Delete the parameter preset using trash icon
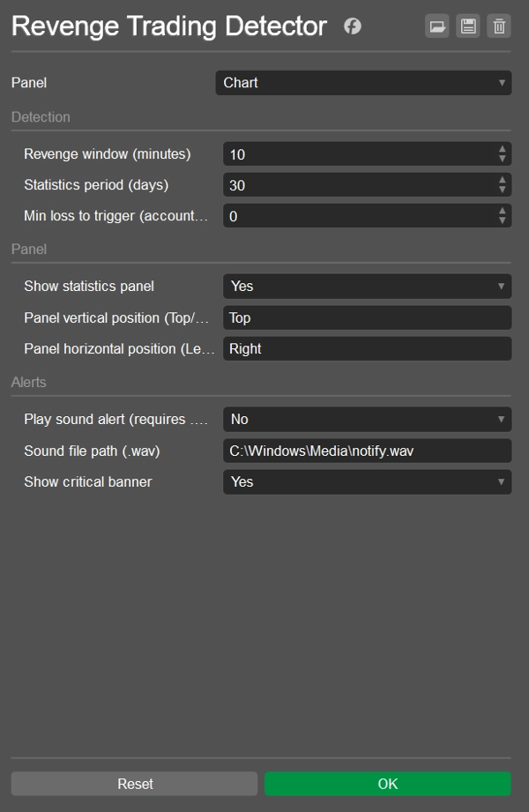Image resolution: width=529 pixels, height=812 pixels. click(x=499, y=26)
